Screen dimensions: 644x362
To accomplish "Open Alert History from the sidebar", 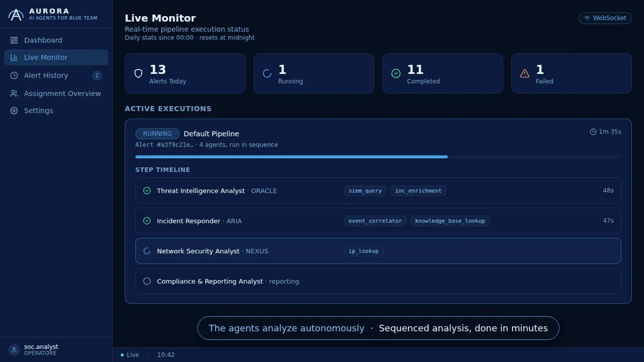I will (x=56, y=76).
